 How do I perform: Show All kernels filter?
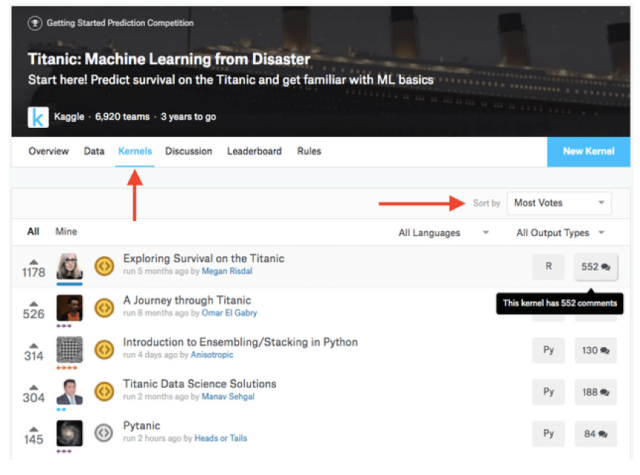33,232
